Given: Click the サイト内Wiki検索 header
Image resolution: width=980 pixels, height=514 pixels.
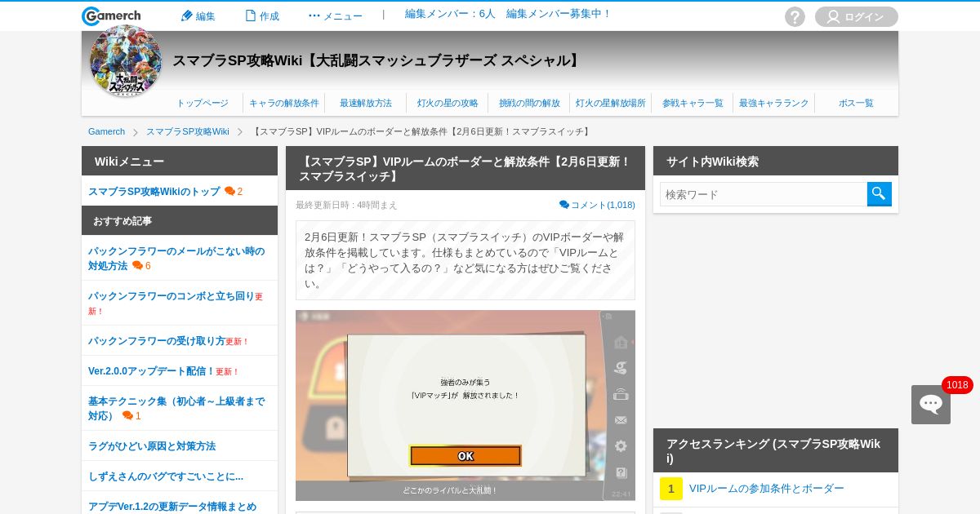Looking at the screenshot, I should click(x=776, y=161).
